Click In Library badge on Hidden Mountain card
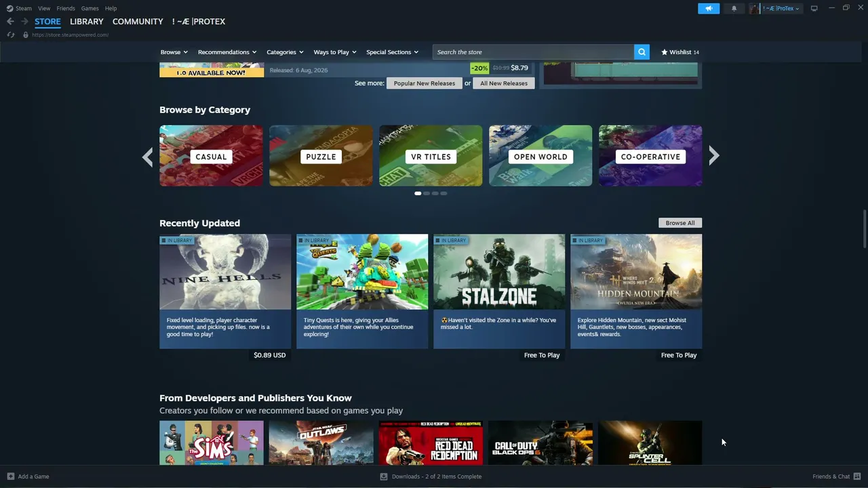Viewport: 868px width, 488px height. tap(587, 240)
